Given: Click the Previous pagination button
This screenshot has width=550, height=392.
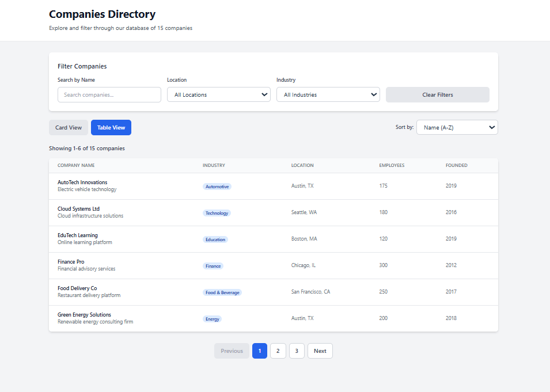Looking at the screenshot, I should (x=232, y=351).
